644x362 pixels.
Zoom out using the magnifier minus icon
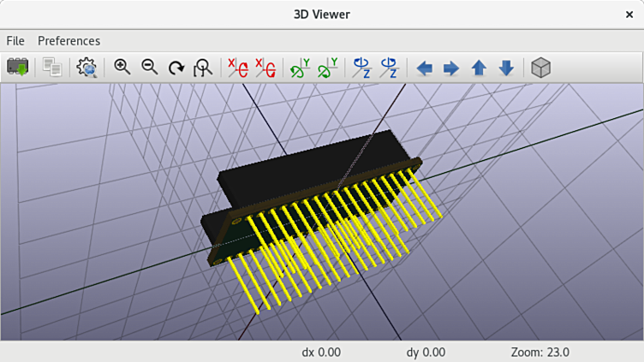point(150,68)
